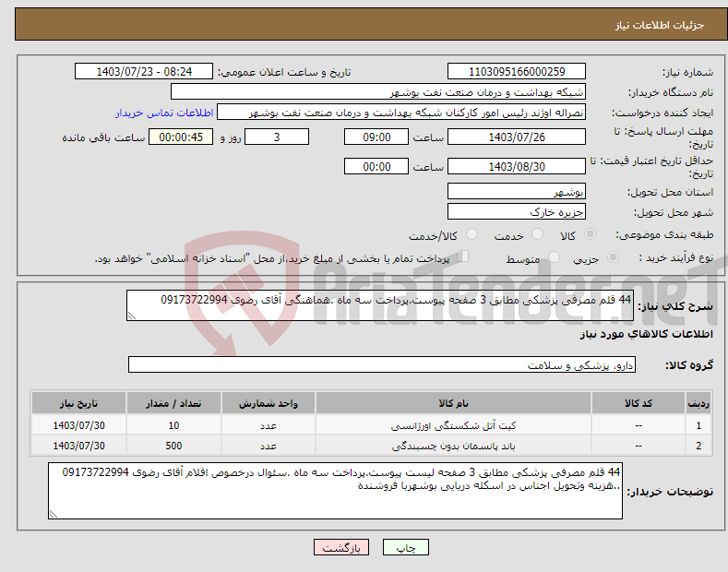This screenshot has height=572, width=728.
Task: Click the announcement date field 1403/07/23 - 08:24
Action: click(x=144, y=72)
